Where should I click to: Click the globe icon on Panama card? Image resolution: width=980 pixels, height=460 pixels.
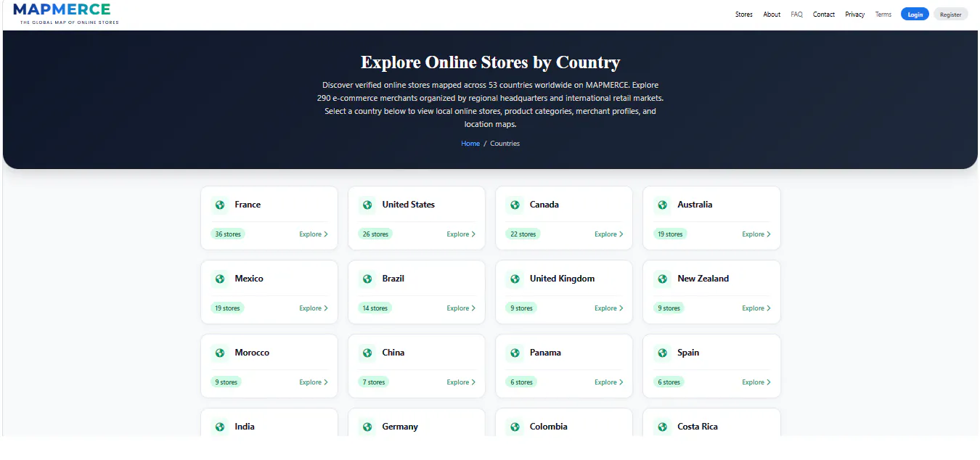515,353
